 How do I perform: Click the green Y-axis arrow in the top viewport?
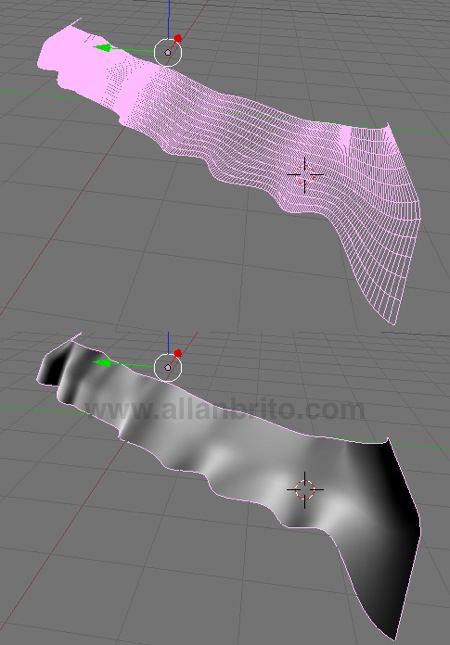(x=102, y=48)
